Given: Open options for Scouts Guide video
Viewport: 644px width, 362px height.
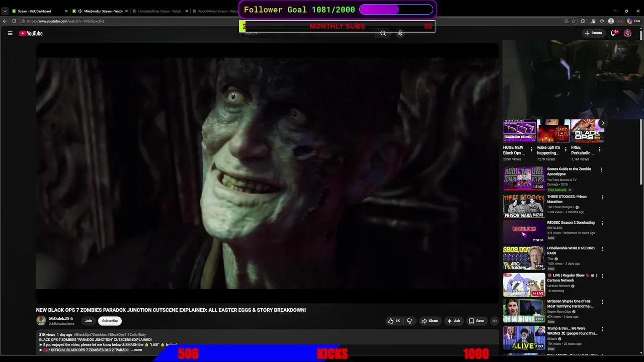Looking at the screenshot, I should pos(601,170).
